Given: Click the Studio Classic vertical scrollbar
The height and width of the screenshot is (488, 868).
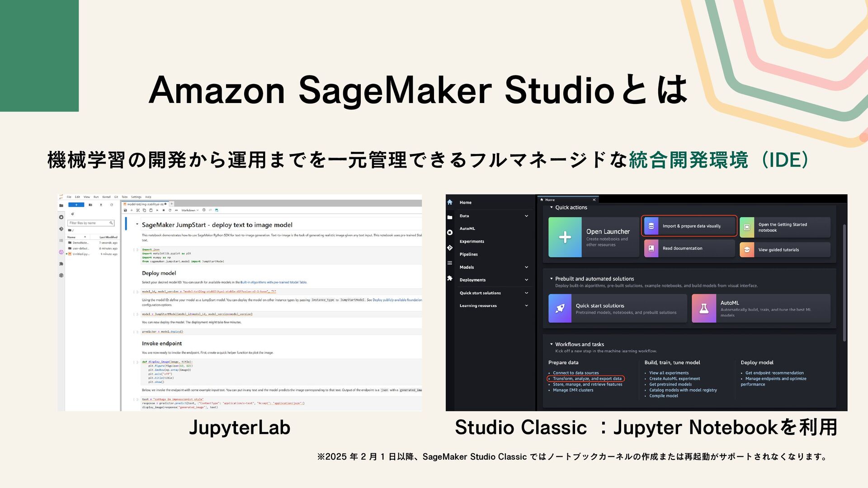Looking at the screenshot, I should point(844,282).
